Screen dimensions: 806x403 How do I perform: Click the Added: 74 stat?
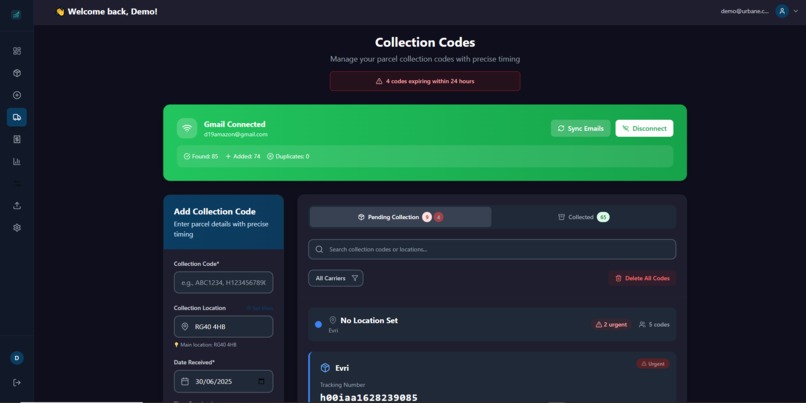(243, 156)
